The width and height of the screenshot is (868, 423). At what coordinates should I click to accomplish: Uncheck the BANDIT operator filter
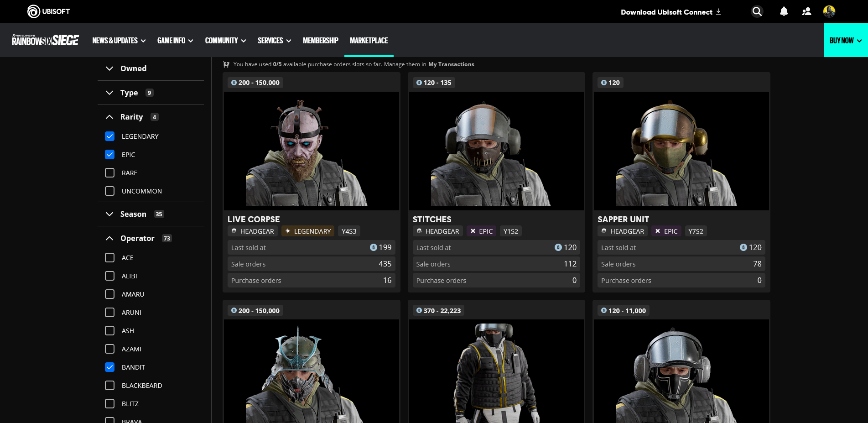[110, 367]
